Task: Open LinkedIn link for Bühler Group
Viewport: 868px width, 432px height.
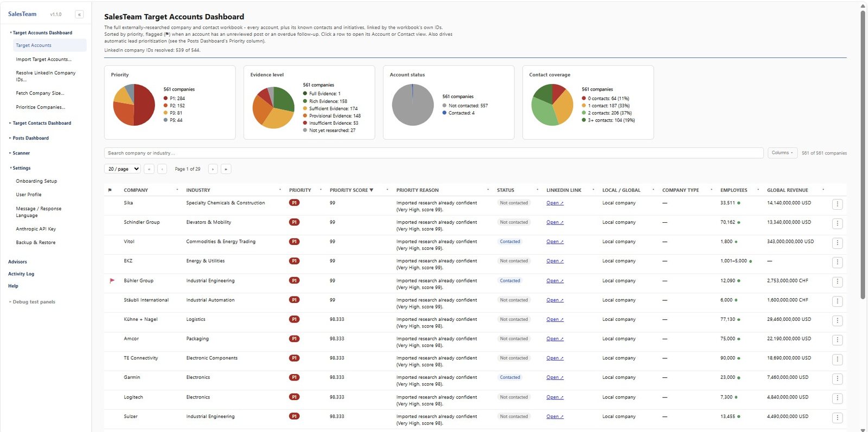Action: click(x=555, y=281)
